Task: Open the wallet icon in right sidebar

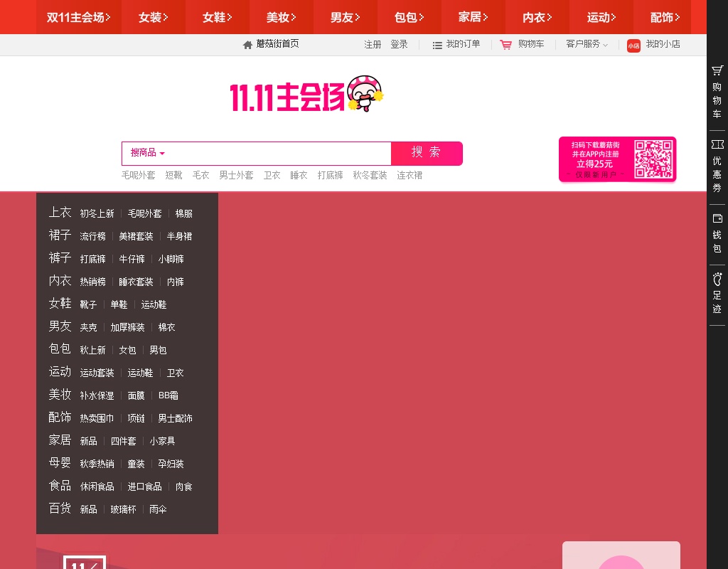Action: (717, 218)
